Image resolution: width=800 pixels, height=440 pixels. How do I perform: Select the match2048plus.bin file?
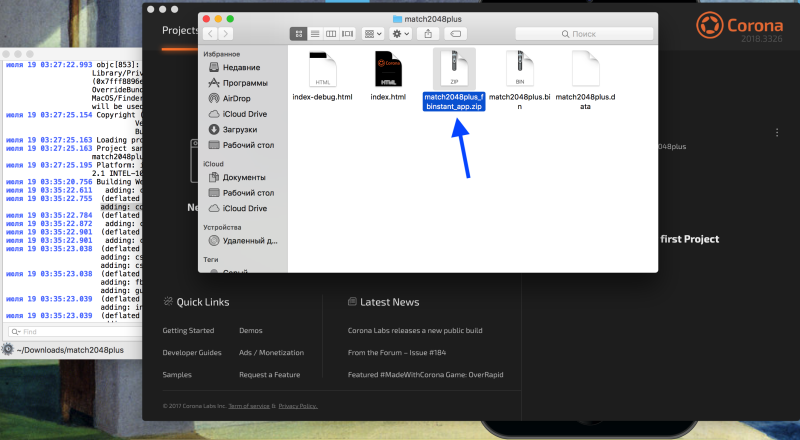[x=519, y=80]
